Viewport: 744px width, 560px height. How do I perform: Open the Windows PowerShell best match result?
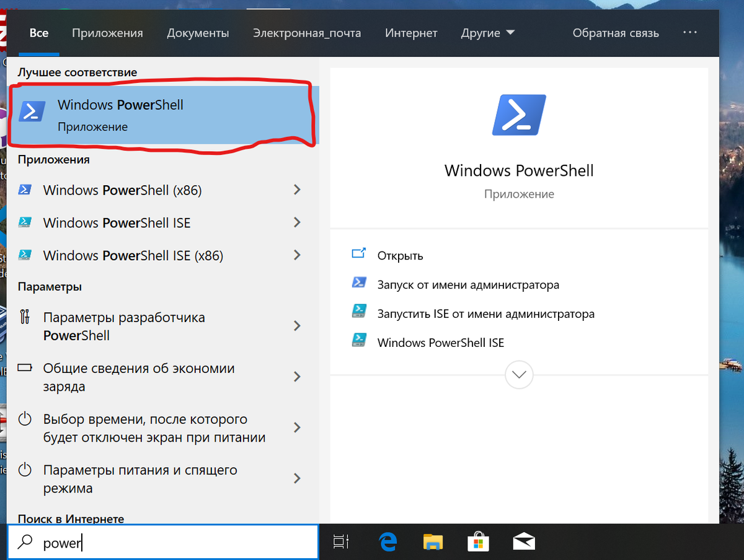[x=164, y=115]
